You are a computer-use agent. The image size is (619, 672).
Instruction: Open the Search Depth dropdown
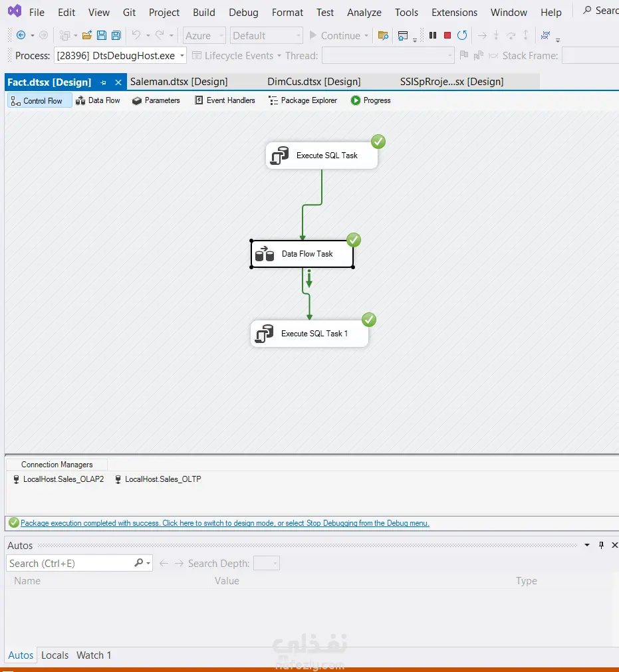coord(275,563)
